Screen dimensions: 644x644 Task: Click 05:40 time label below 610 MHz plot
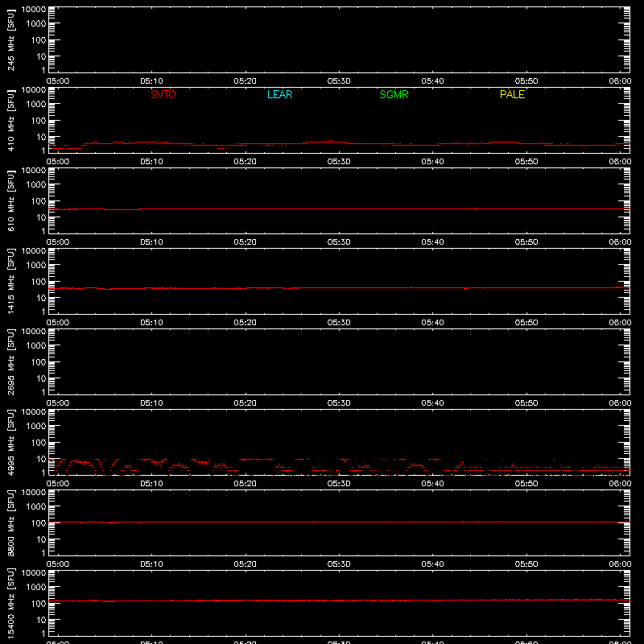[x=432, y=242]
